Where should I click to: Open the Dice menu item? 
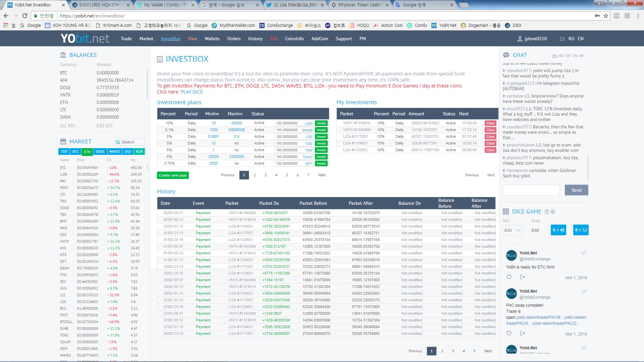pos(193,39)
